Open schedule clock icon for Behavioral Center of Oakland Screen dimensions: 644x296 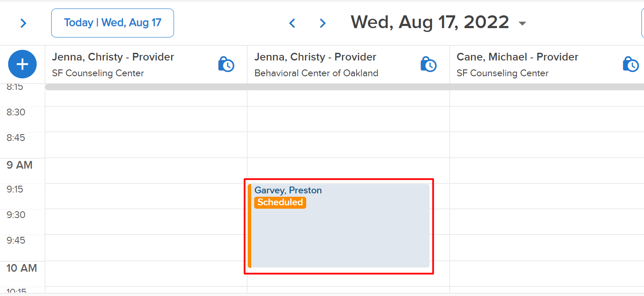click(428, 64)
